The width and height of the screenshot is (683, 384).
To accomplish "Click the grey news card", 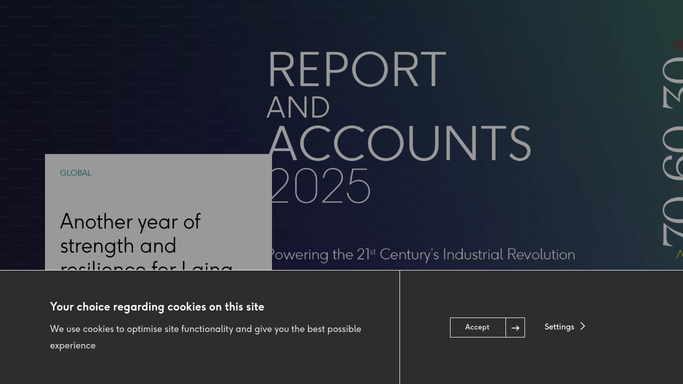I will point(159,212).
